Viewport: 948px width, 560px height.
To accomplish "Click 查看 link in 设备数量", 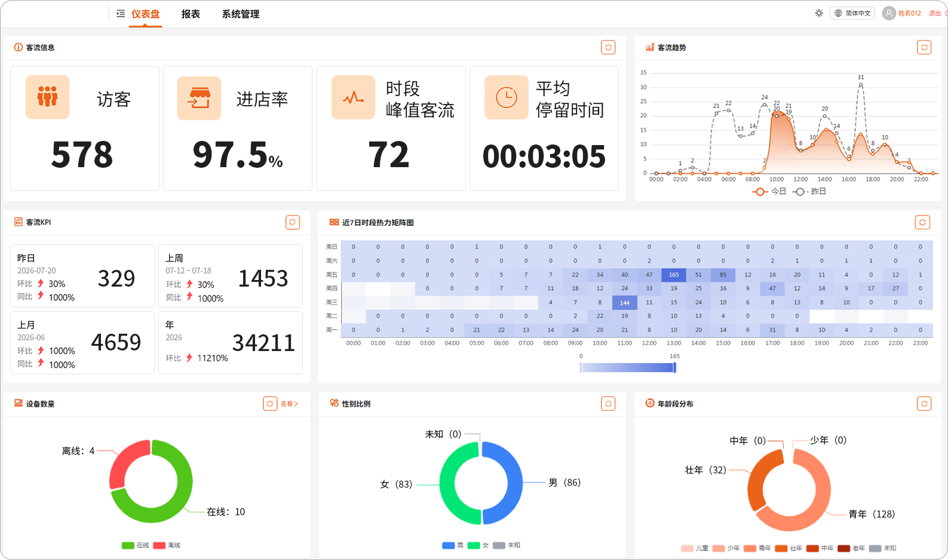I will 289,404.
